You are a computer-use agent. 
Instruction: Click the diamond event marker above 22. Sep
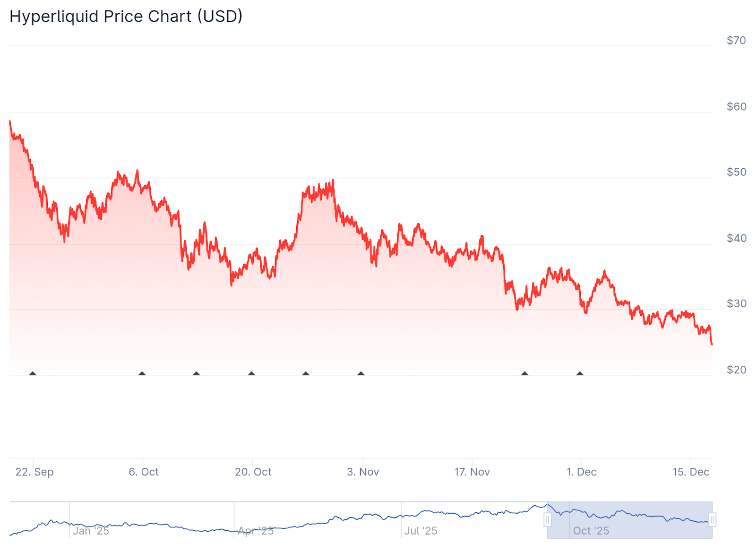pos(33,374)
